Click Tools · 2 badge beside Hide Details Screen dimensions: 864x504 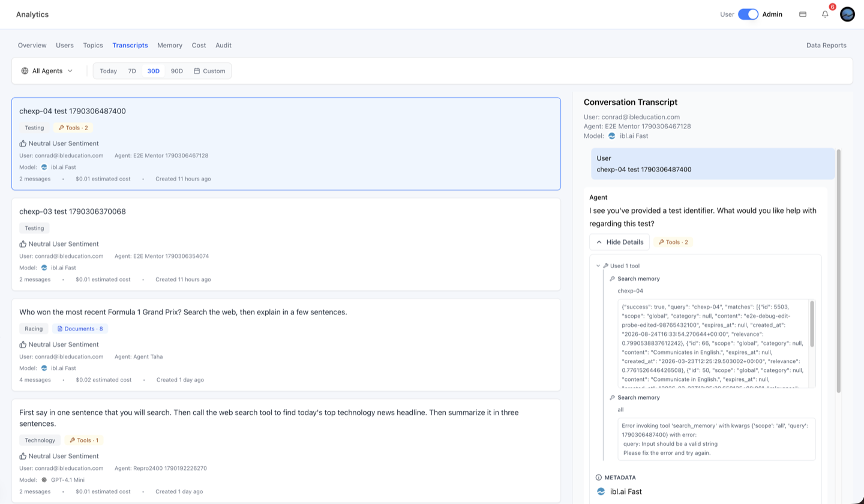[x=673, y=242]
